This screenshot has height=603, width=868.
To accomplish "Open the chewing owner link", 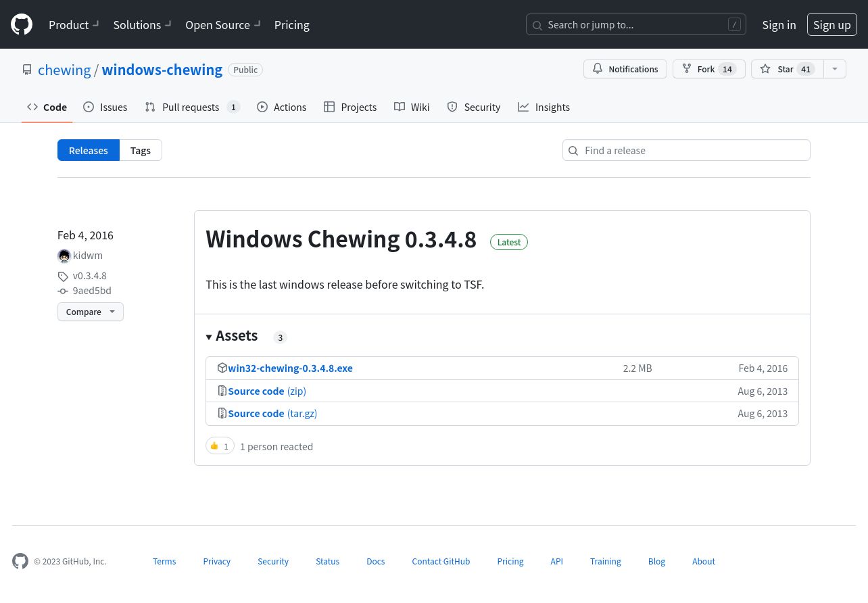I will [64, 70].
